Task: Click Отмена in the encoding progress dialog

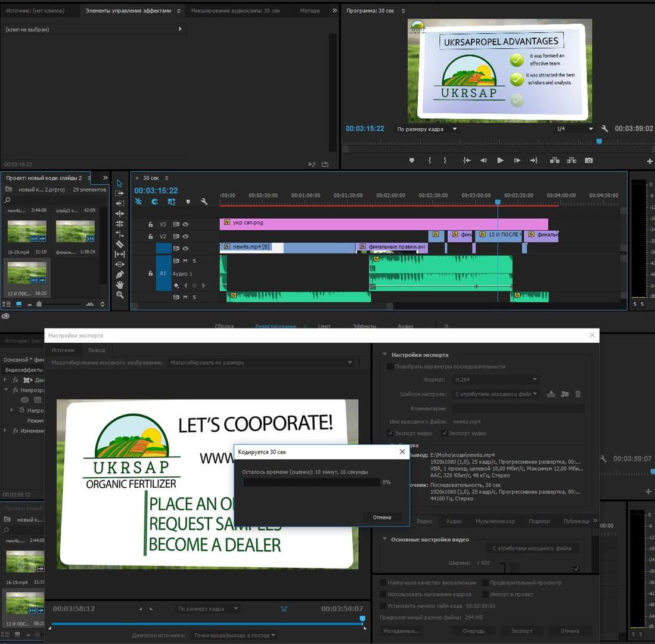Action: 381,517
